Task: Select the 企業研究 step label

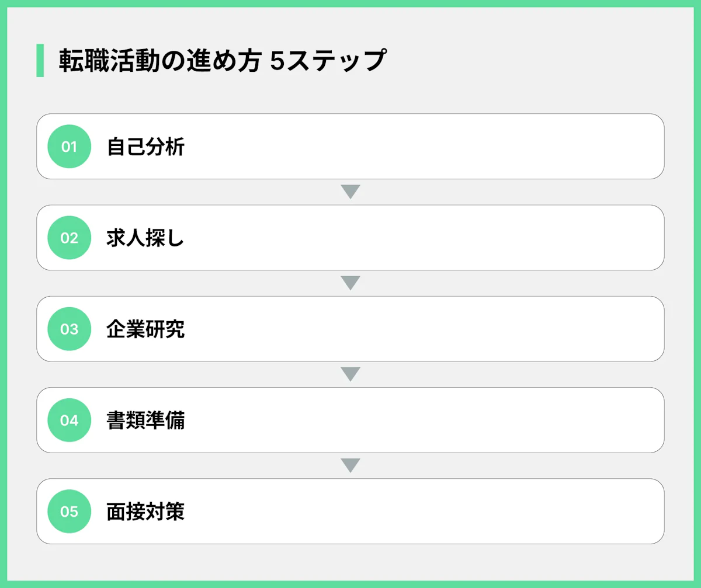Action: tap(145, 329)
